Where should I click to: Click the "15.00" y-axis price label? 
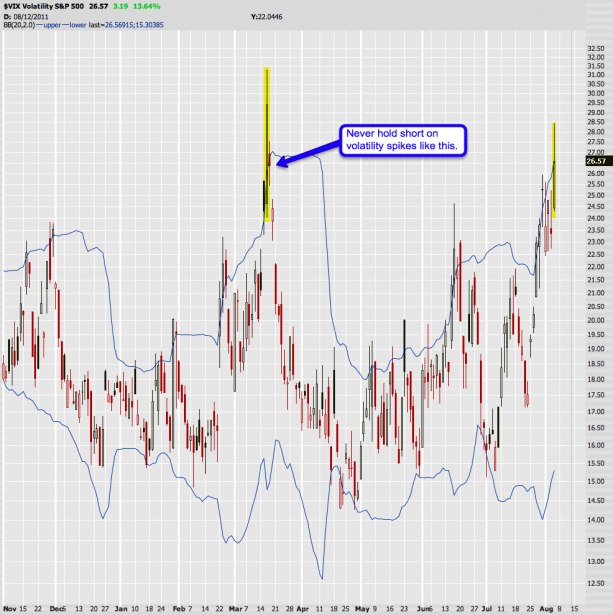(x=596, y=482)
